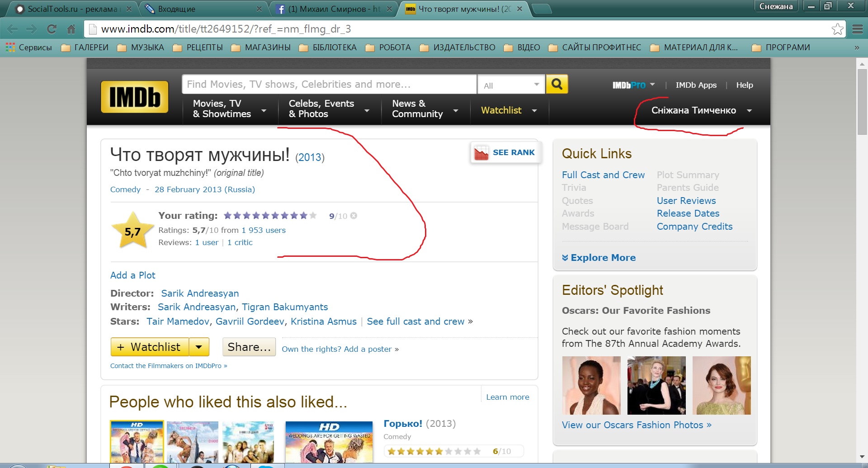Viewport: 868px width, 468px height.
Task: Open IMDb Apps link
Action: 696,85
